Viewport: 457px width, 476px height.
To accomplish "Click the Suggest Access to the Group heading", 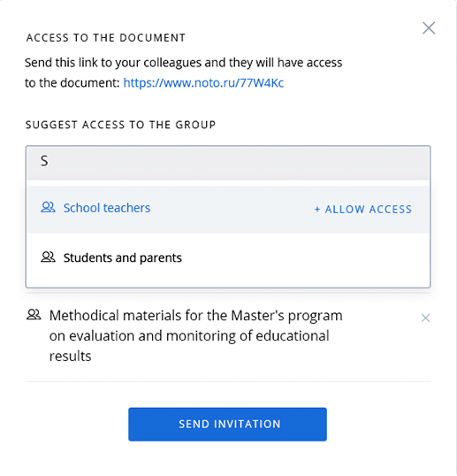I will (x=120, y=125).
